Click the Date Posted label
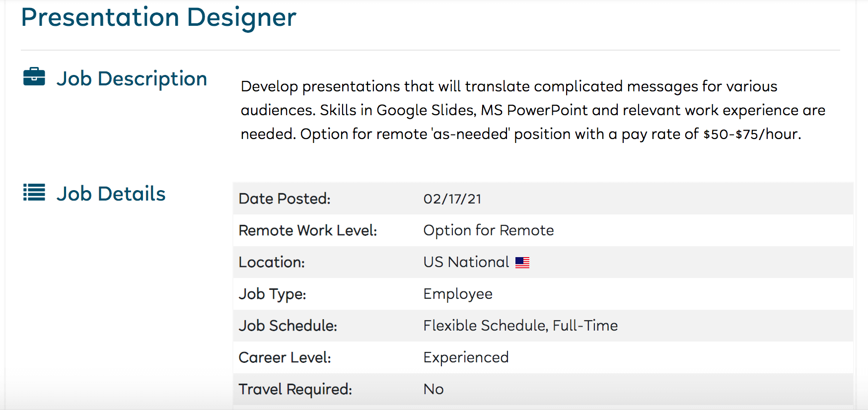The height and width of the screenshot is (410, 868). [x=285, y=199]
